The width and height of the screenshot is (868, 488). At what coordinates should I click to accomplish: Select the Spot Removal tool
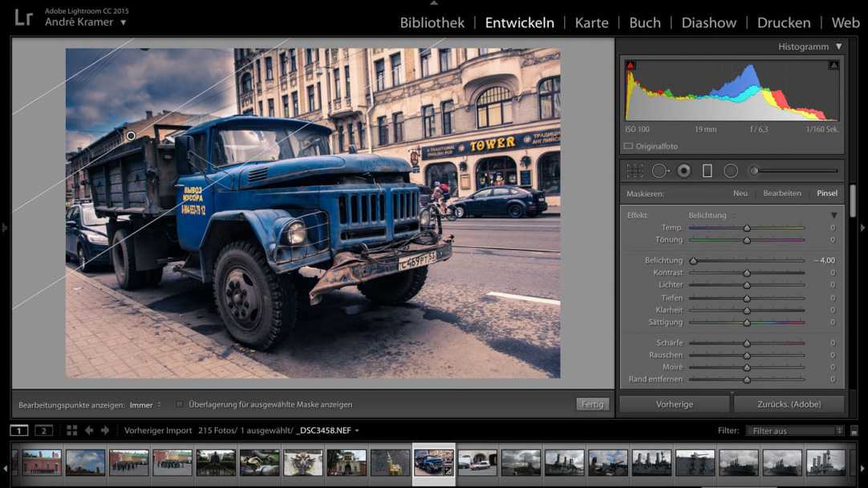coord(659,171)
